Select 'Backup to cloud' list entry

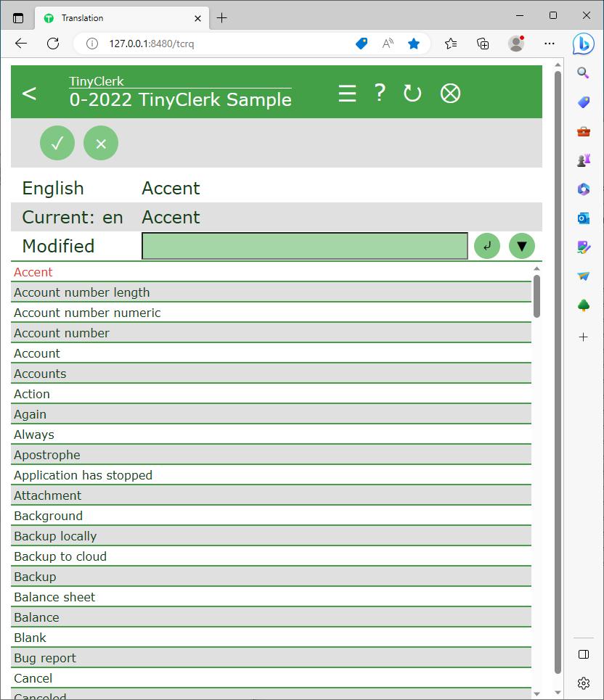60,556
